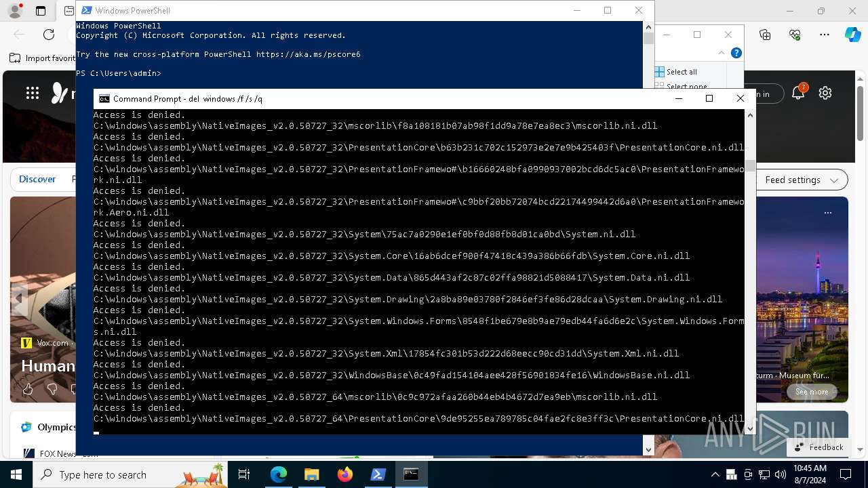Open File Explorer from taskbar

coord(311,474)
